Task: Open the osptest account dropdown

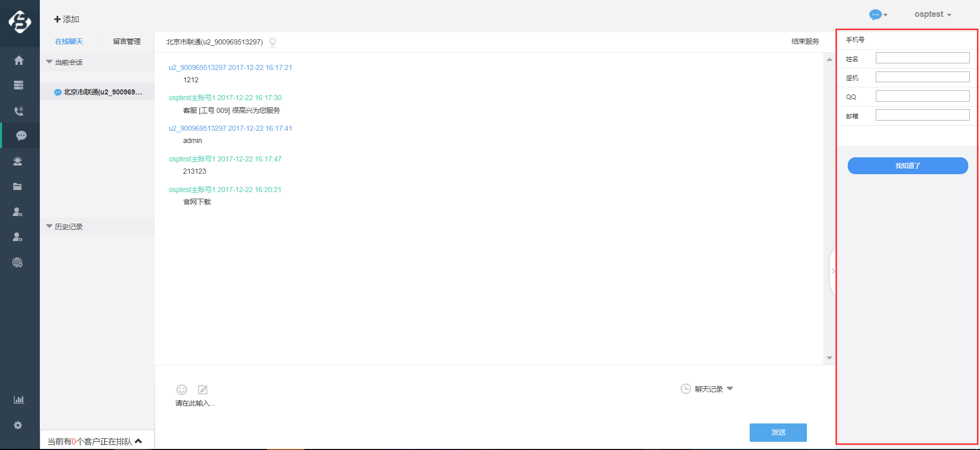Action: pyautogui.click(x=933, y=14)
